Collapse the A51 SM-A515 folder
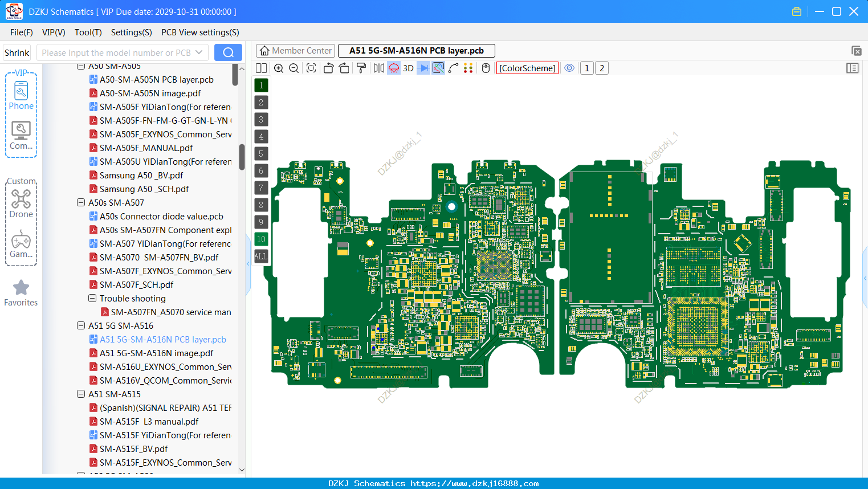The image size is (868, 489). pos(81,394)
